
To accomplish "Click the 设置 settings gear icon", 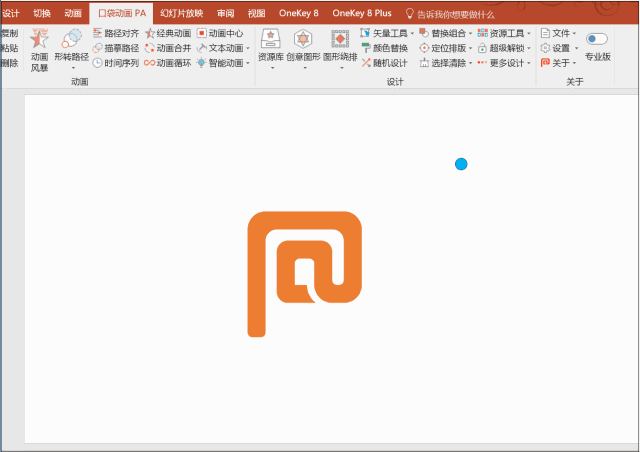I will (545, 48).
